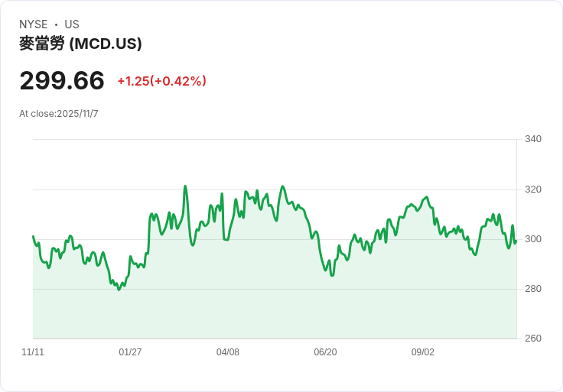563x392 pixels.
Task: Click the At close:2025/11/7 timestamp
Action: [59, 114]
